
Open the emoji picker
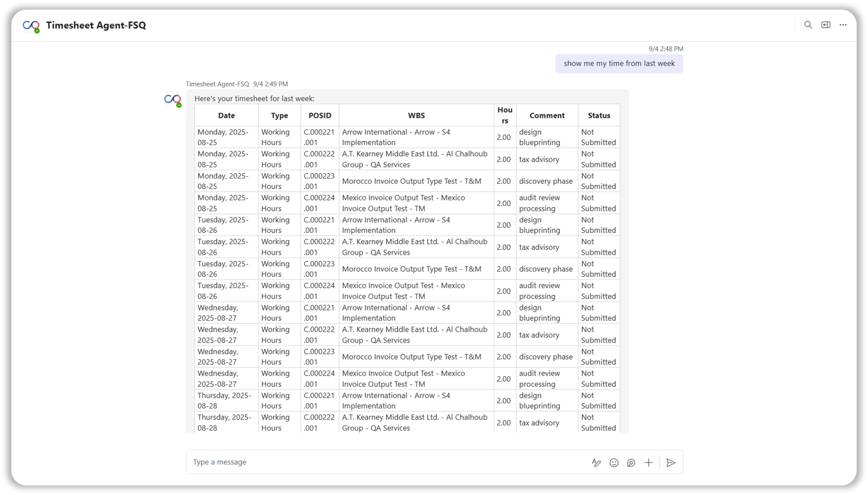tap(614, 462)
